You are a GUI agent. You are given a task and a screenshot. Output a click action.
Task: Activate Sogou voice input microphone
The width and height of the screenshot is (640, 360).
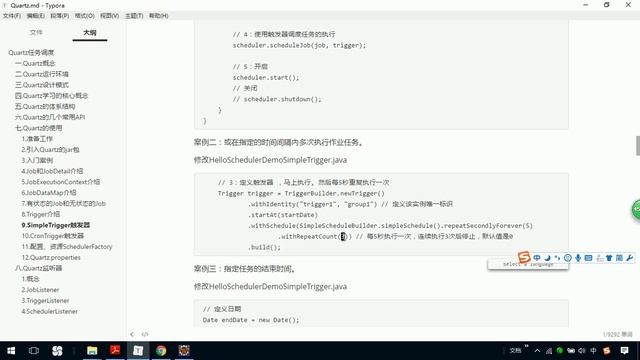click(x=578, y=258)
